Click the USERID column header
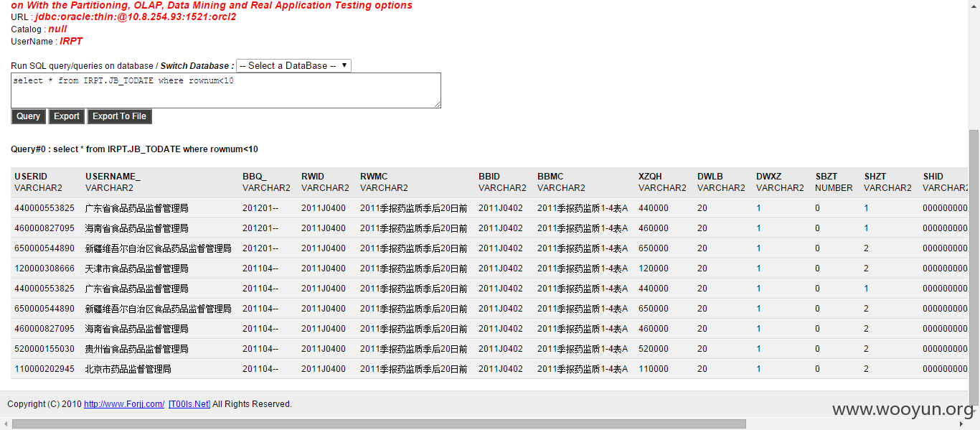980x430 pixels. click(x=31, y=177)
